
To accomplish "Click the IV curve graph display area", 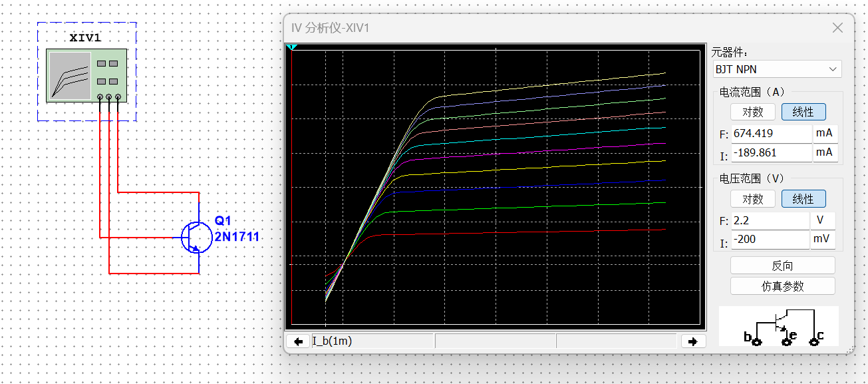I will [496, 187].
